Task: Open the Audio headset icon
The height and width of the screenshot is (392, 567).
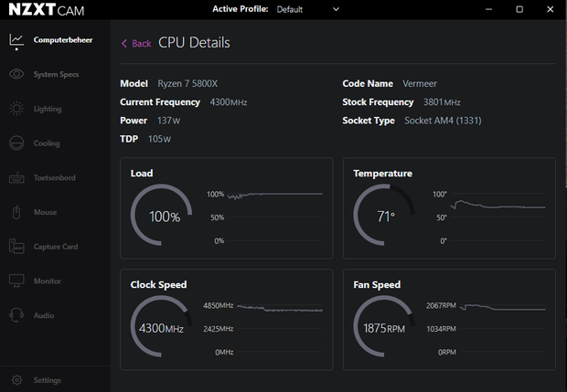Action: pyautogui.click(x=16, y=315)
